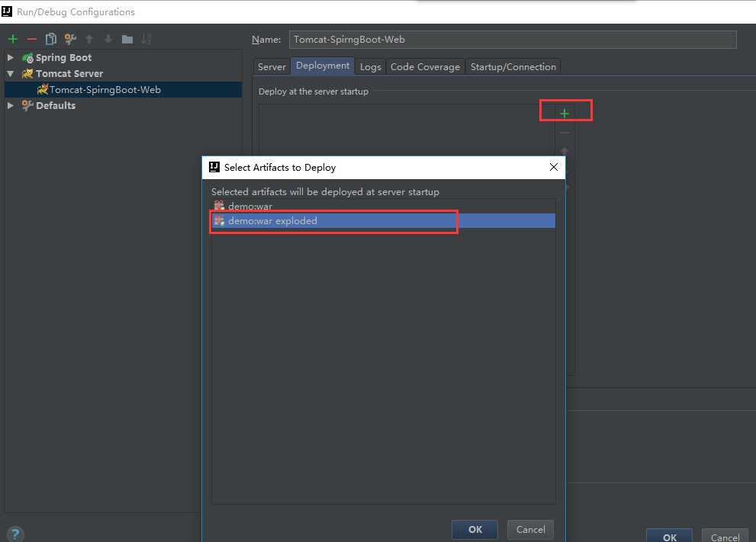756x542 pixels.
Task: Open the Logs tab
Action: [x=371, y=67]
